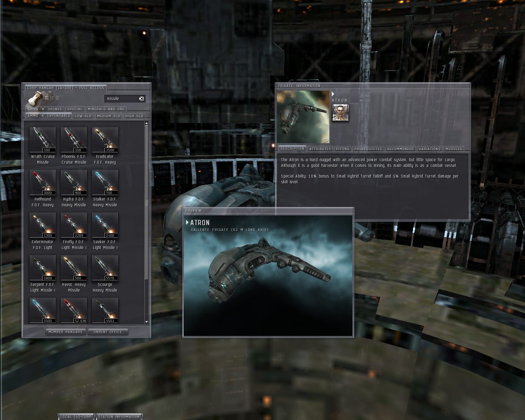This screenshot has height=420, width=525.
Task: Click the hangar scrollbar down arrow
Action: click(x=146, y=322)
